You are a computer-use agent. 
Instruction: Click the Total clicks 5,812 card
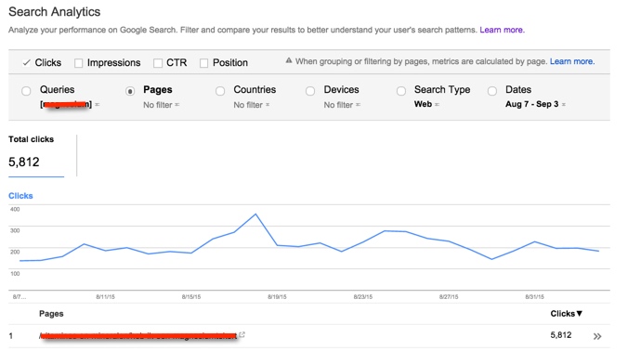pyautogui.click(x=36, y=156)
